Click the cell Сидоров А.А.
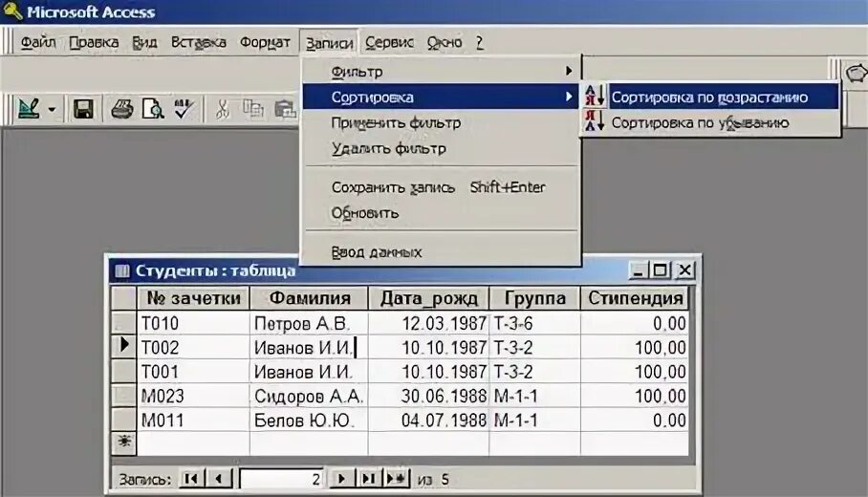This screenshot has height=497, width=868. [x=309, y=396]
